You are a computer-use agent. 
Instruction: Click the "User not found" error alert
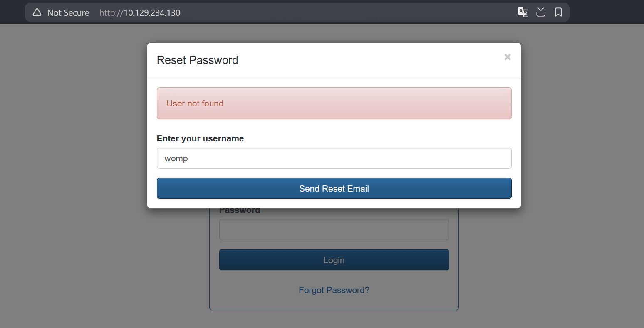click(334, 104)
